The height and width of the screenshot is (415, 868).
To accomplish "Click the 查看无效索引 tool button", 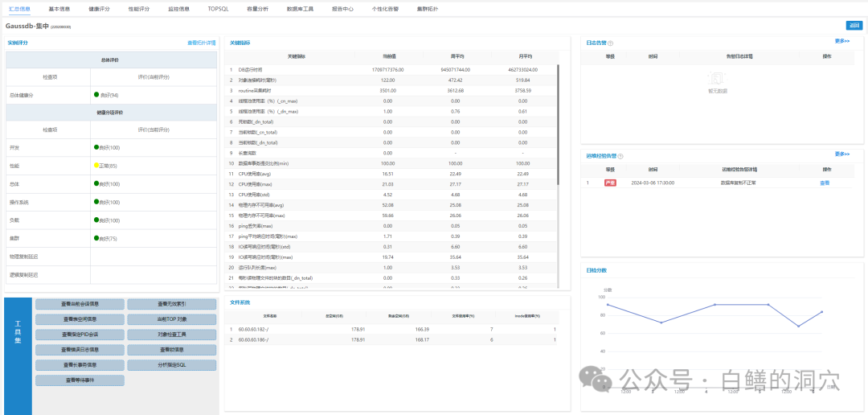I will (172, 304).
